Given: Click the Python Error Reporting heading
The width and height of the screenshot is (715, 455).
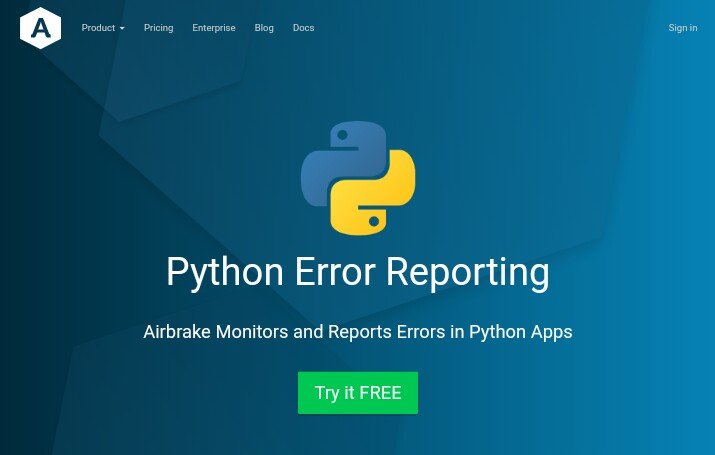Looking at the screenshot, I should 358,273.
